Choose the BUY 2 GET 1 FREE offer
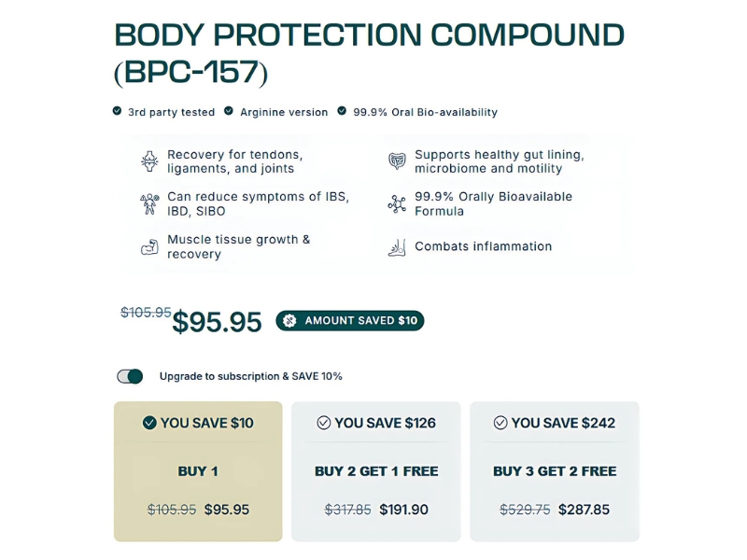Screen dimensions: 747x560 (x=376, y=471)
